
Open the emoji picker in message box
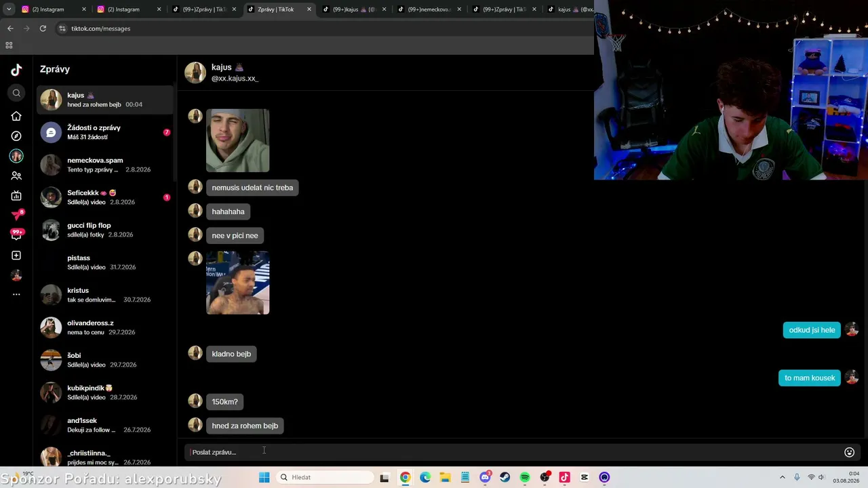click(x=849, y=452)
